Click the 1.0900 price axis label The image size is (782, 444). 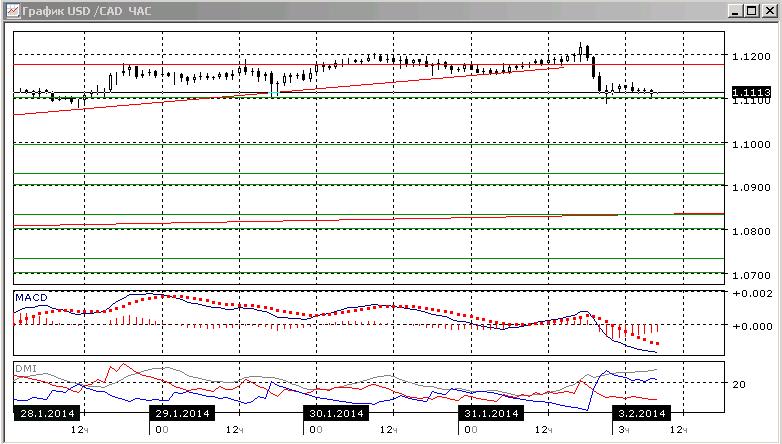coord(750,188)
